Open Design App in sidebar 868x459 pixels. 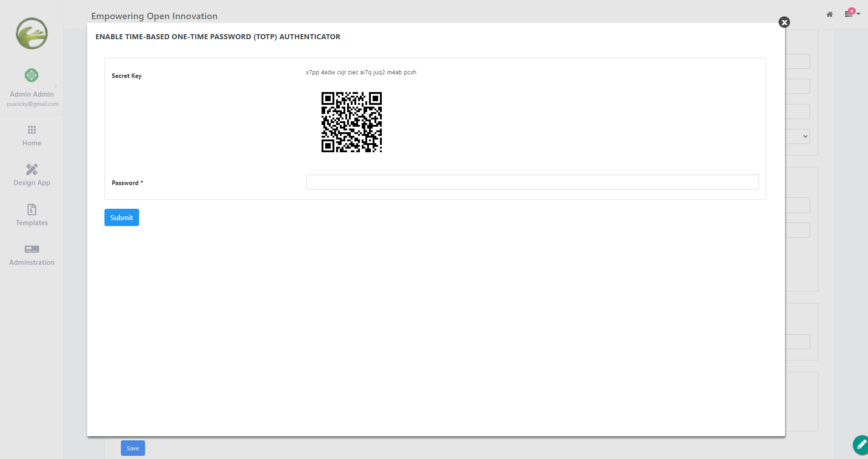(x=32, y=175)
